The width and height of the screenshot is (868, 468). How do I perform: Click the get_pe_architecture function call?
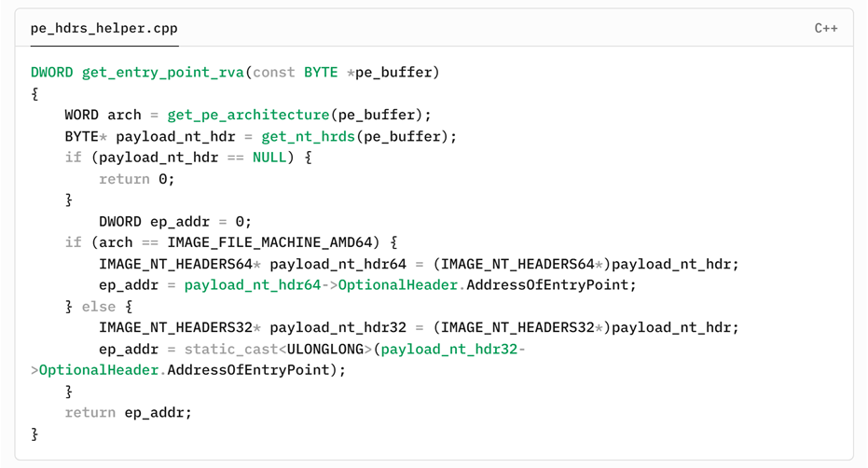coord(248,115)
